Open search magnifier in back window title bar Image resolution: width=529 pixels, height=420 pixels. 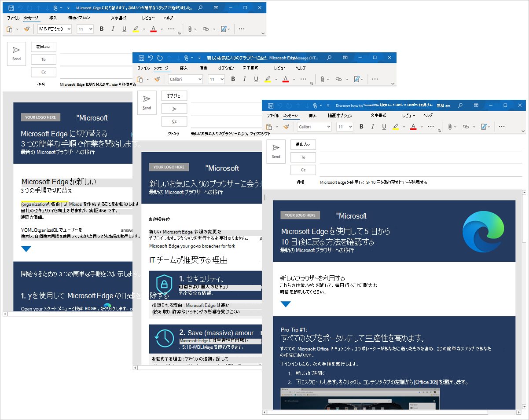pyautogui.click(x=200, y=8)
